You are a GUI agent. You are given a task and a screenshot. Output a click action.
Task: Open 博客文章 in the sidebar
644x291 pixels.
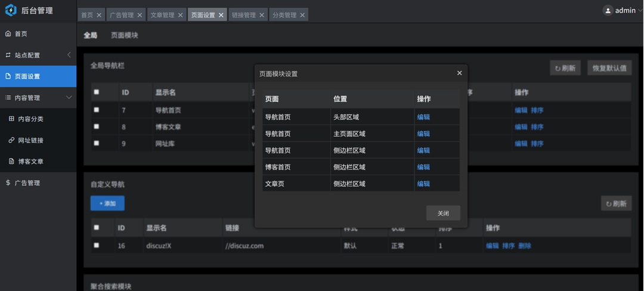click(30, 162)
